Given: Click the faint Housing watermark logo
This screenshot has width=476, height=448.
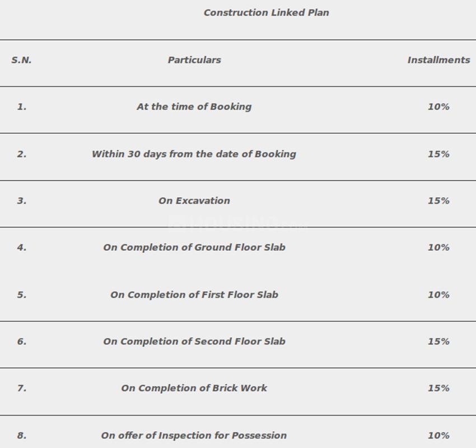Looking at the screenshot, I should [x=239, y=223].
